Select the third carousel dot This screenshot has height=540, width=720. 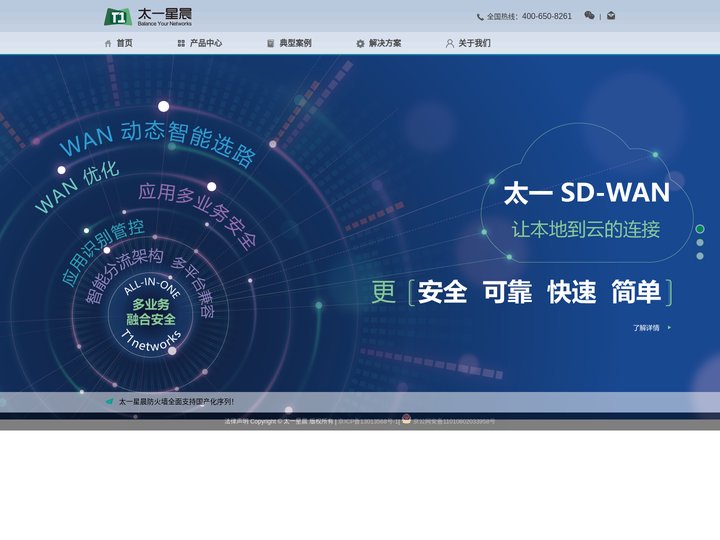(700, 256)
